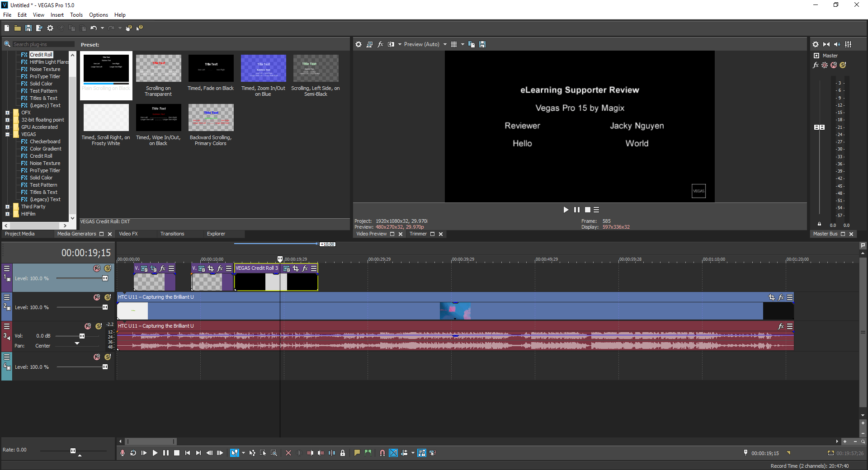Viewport: 868px width, 470px height.
Task: Go to start of project
Action: point(188,453)
